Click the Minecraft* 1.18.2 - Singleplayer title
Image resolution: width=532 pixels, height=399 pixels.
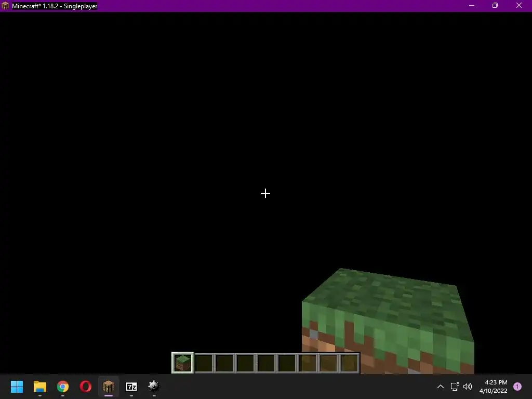(55, 6)
